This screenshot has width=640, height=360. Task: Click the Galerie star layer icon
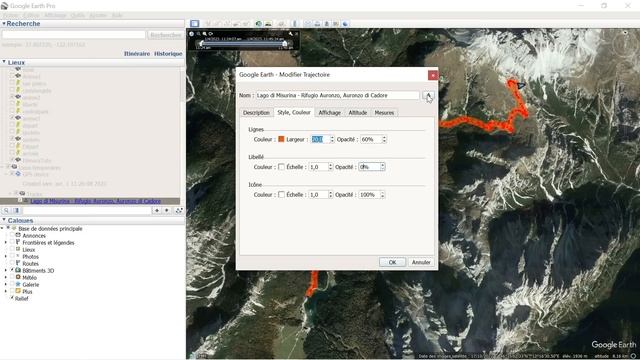click(18, 284)
